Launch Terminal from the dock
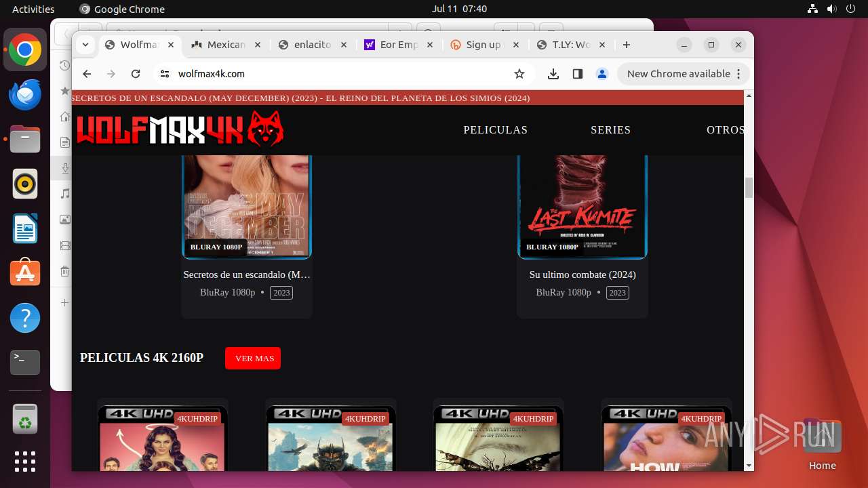This screenshot has height=488, width=868. pyautogui.click(x=25, y=363)
